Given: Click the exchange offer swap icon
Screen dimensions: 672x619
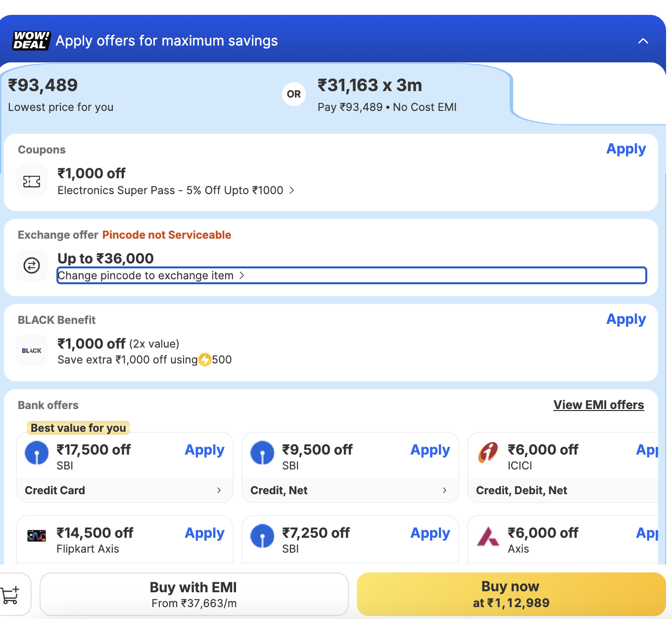Looking at the screenshot, I should 32,266.
